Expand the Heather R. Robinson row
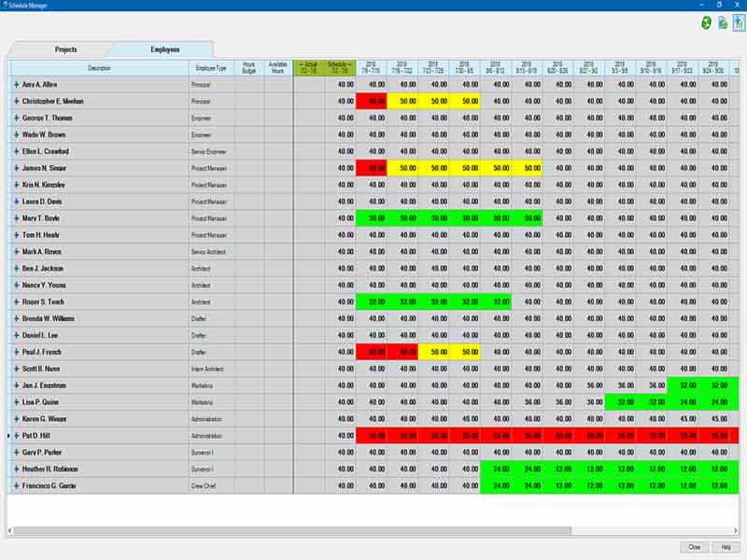747x560 pixels. click(x=16, y=469)
